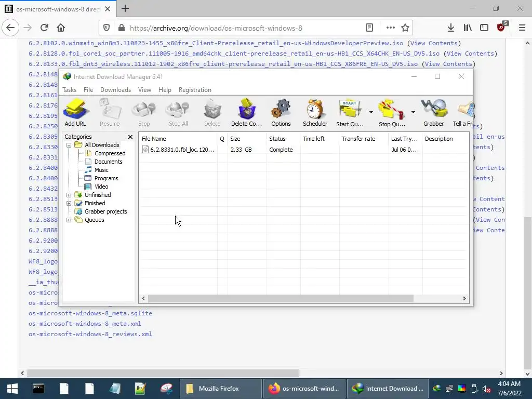
Task: Open IDM Options gear icon
Action: 281,113
